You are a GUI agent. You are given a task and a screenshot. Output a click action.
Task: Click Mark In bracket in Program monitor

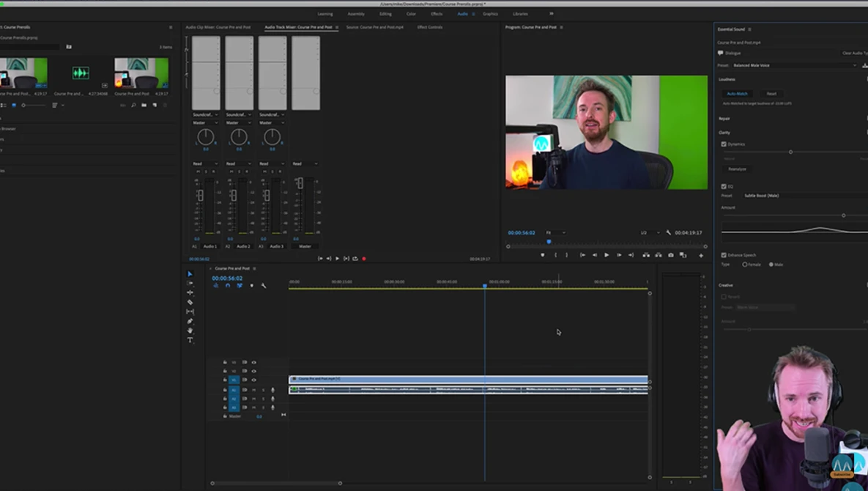coord(555,255)
